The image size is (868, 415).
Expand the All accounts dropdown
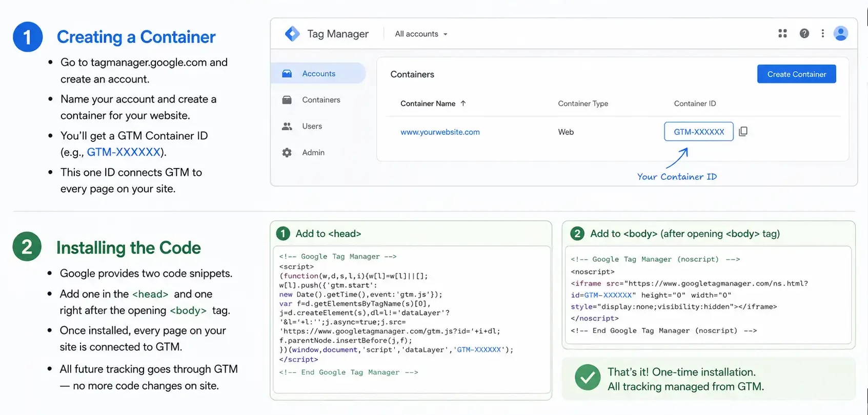pyautogui.click(x=421, y=34)
